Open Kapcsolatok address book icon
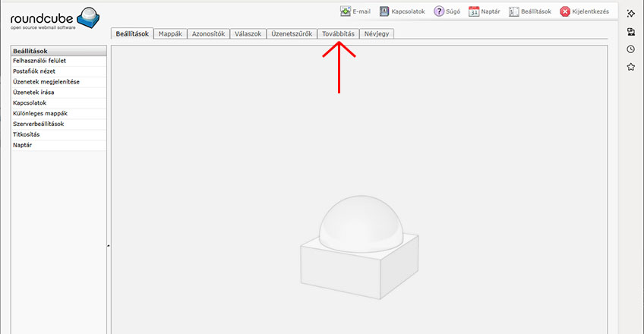This screenshot has height=334, width=644. coord(384,11)
